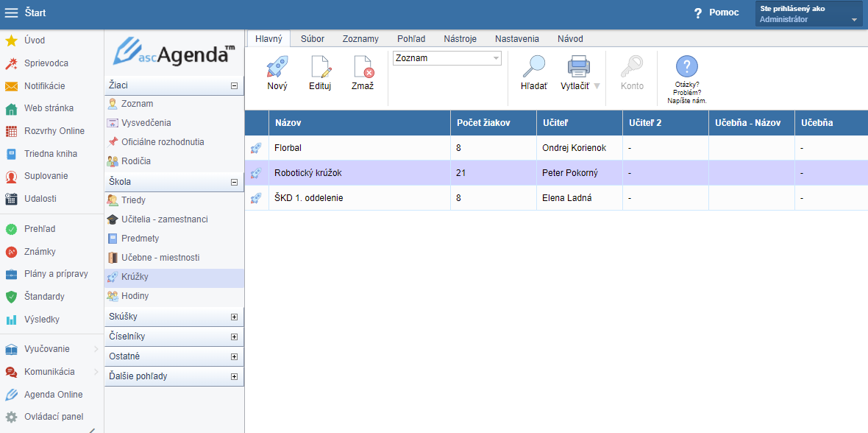Click the Nový rocket icon

[x=277, y=66]
